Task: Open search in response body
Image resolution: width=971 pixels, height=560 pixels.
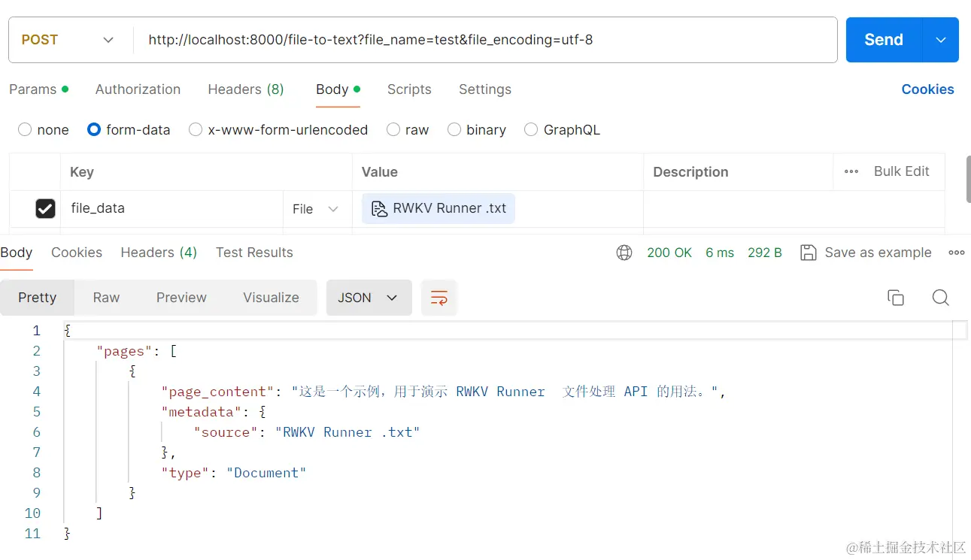Action: [940, 298]
